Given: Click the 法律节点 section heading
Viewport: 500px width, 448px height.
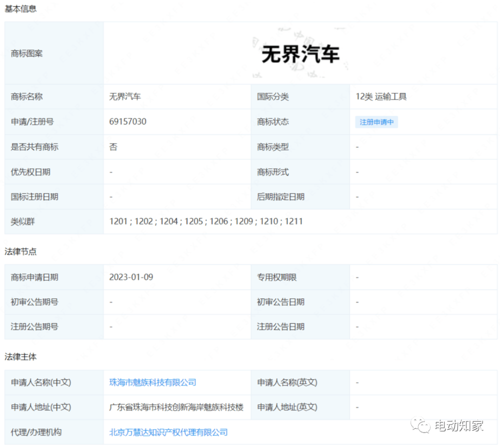Looking at the screenshot, I should point(20,251).
